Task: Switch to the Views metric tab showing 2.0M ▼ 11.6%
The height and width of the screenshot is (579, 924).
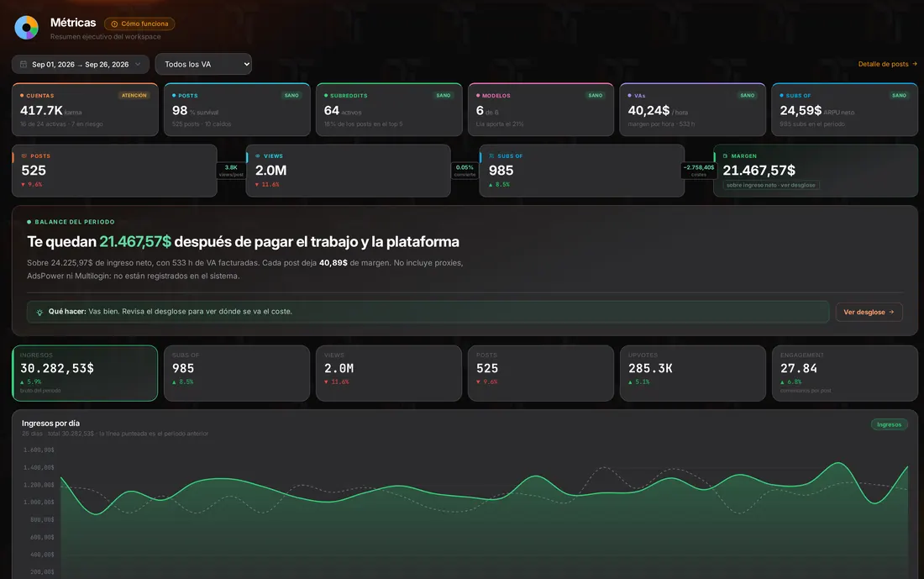Action: tap(389, 373)
